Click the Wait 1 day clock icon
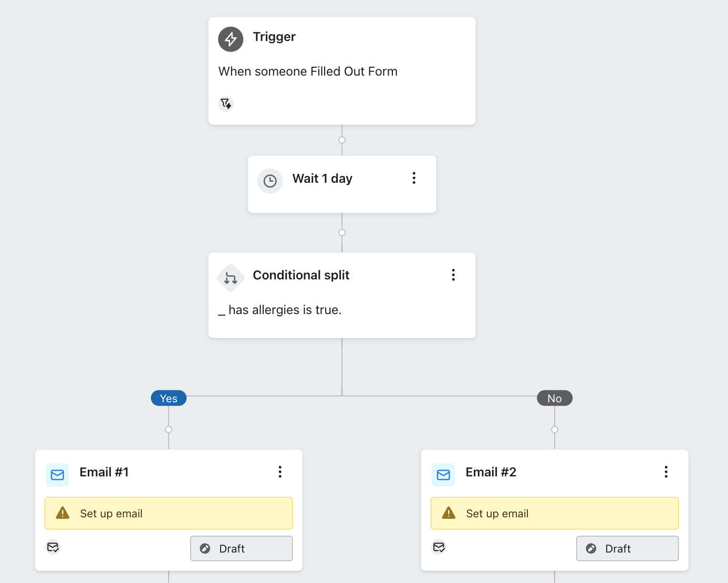The height and width of the screenshot is (583, 728). point(270,181)
